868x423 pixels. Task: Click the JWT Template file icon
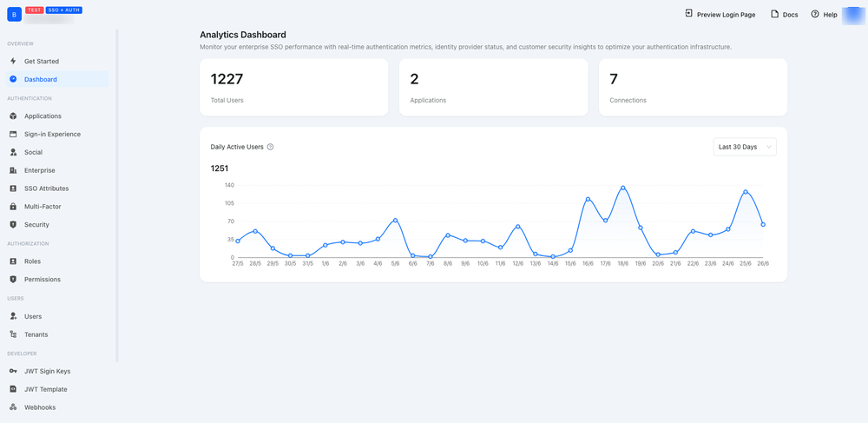click(13, 389)
